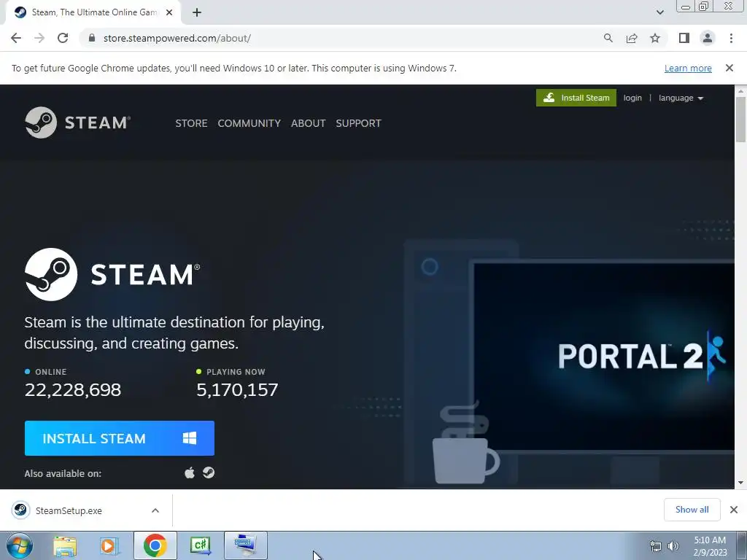Viewport: 747px width, 560px height.
Task: Click Show all downloads button
Action: pyautogui.click(x=692, y=510)
